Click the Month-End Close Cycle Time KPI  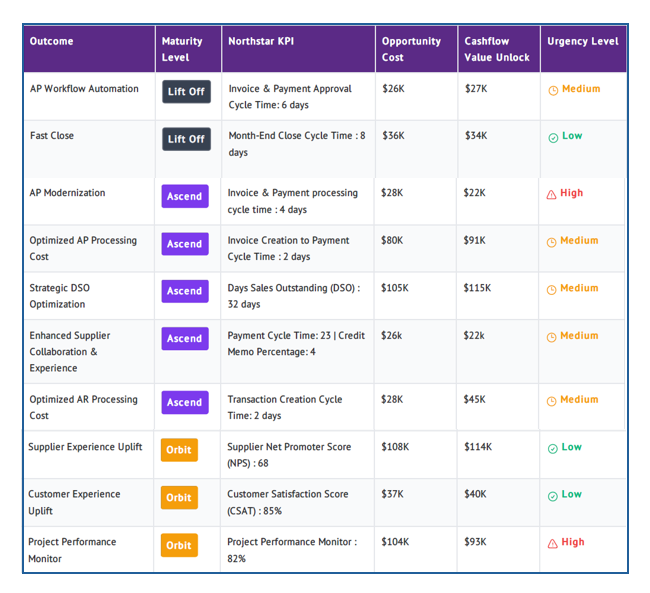(x=297, y=144)
